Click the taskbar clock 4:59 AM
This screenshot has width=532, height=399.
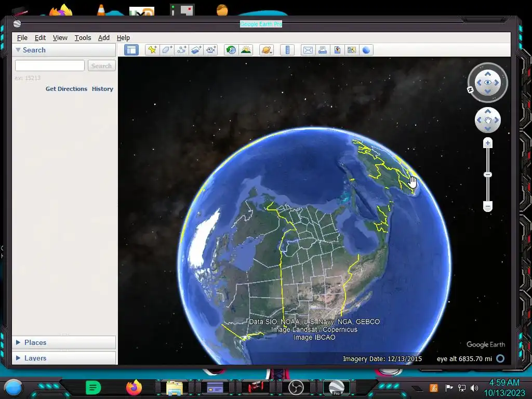504,383
